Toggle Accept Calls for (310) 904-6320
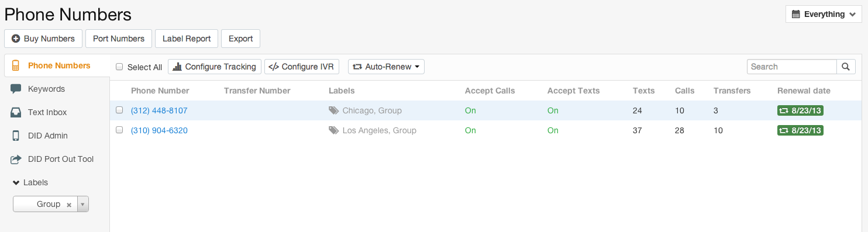Image resolution: width=868 pixels, height=232 pixels. coord(470,130)
